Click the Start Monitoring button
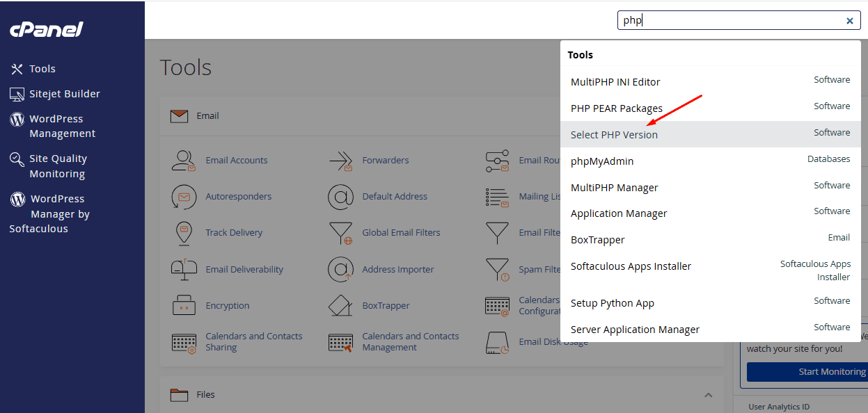Viewport: 868px width, 413px height. point(807,372)
